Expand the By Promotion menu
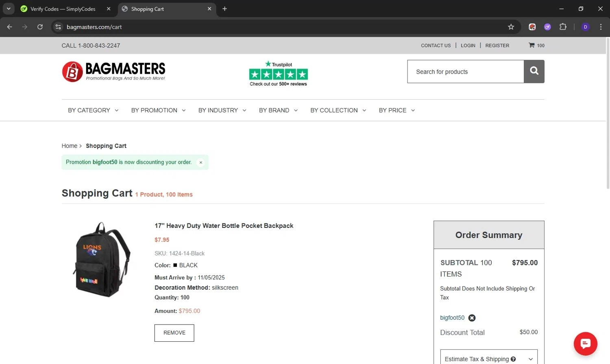 coord(158,110)
